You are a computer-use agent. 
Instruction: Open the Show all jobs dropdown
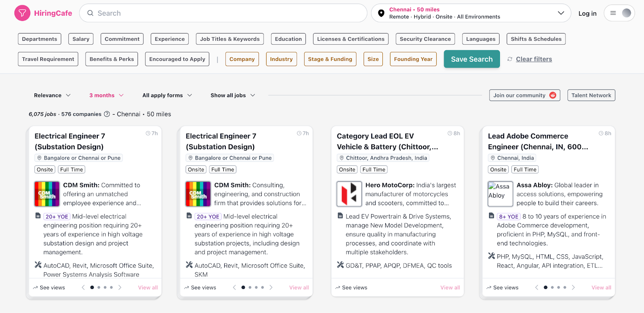coord(233,95)
